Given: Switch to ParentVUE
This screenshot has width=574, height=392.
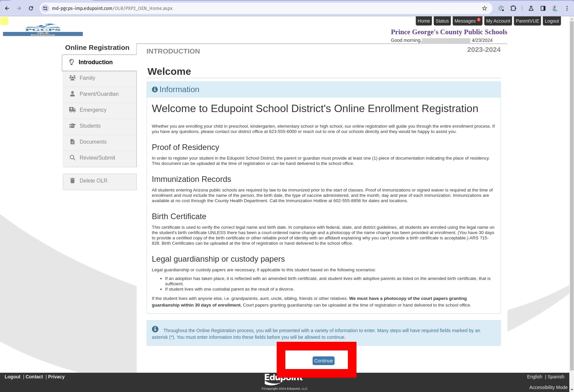Looking at the screenshot, I should [x=527, y=21].
